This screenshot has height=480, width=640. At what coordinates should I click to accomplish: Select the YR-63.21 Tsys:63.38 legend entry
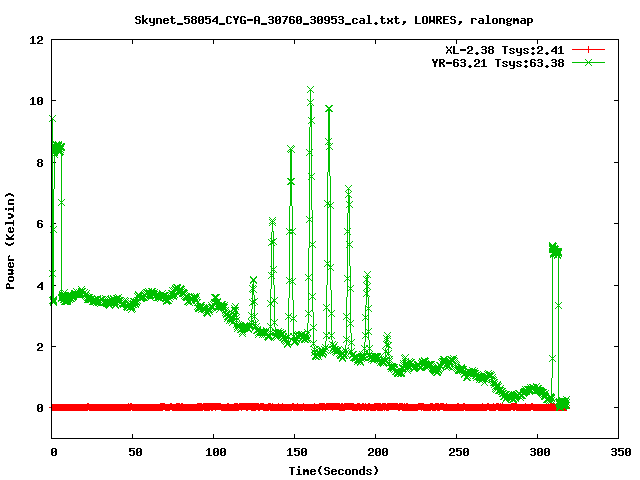tap(498, 63)
